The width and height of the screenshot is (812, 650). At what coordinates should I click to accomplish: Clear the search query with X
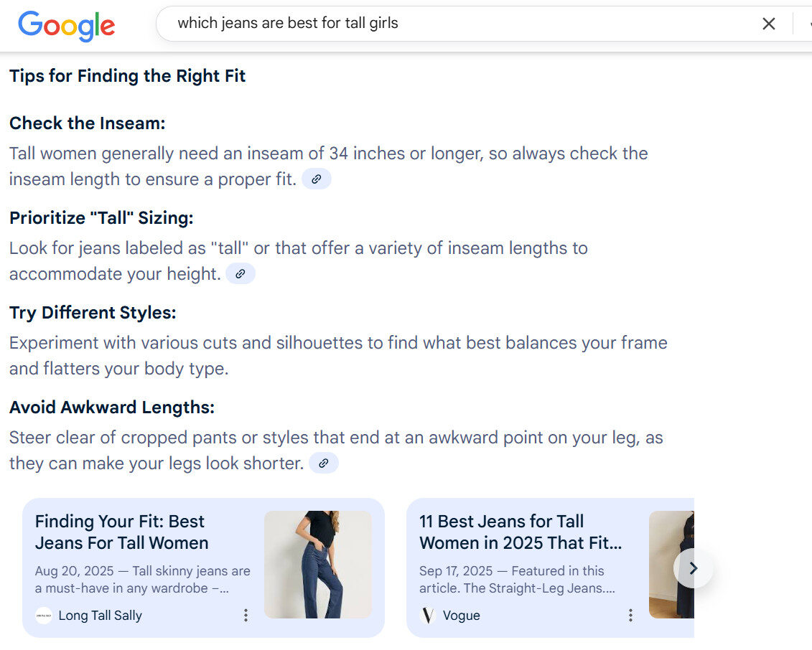[768, 24]
